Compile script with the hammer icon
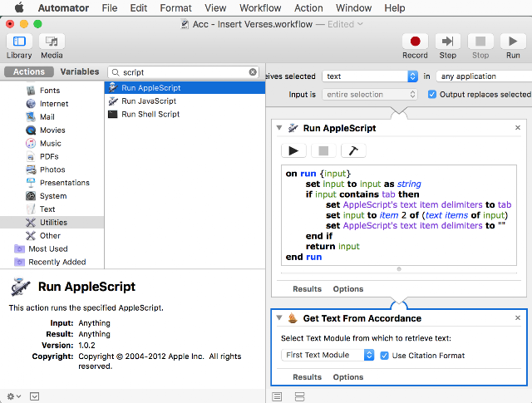 (x=353, y=150)
